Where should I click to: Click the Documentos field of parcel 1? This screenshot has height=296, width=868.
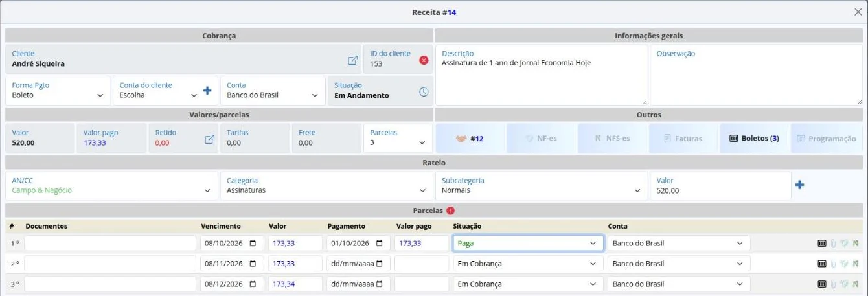(x=110, y=244)
